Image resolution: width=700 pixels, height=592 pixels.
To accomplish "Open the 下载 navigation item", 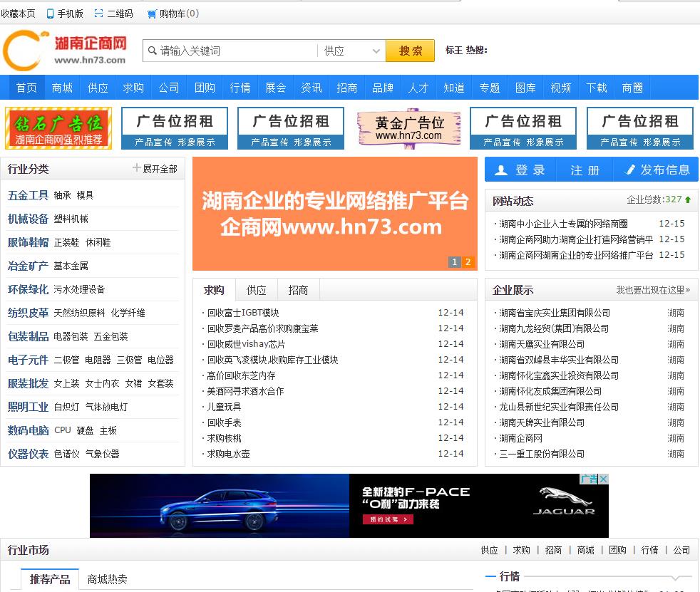I will coord(597,88).
